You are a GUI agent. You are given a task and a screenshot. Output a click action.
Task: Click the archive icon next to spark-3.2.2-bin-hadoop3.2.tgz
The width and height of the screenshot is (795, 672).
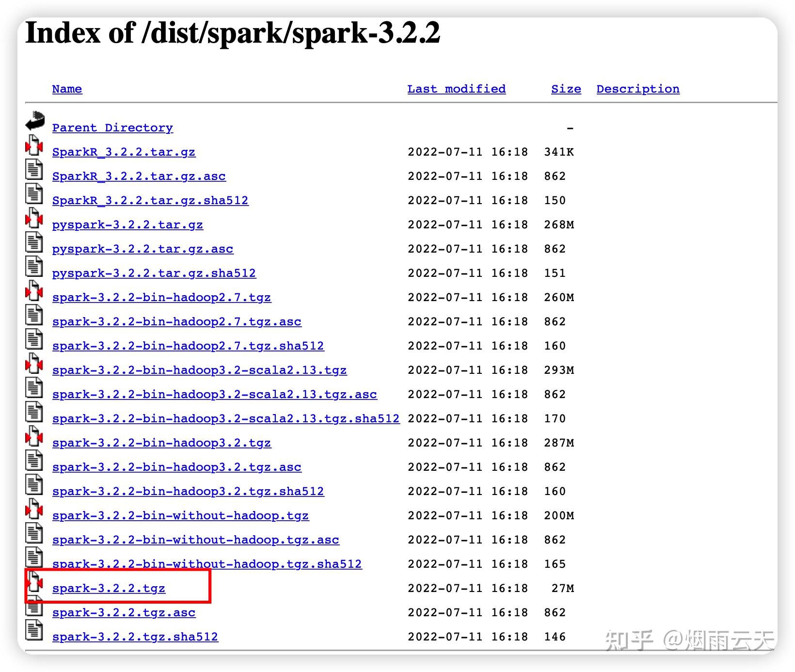pyautogui.click(x=34, y=436)
